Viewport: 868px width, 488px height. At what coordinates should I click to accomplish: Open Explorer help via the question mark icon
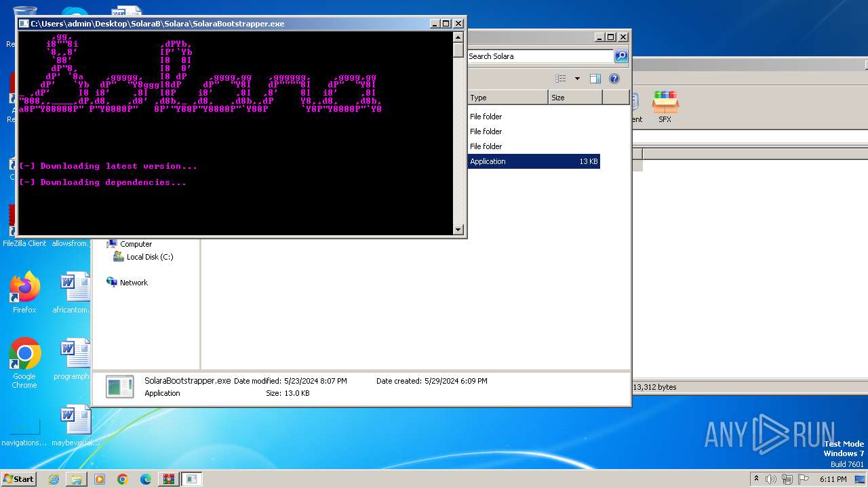point(614,79)
